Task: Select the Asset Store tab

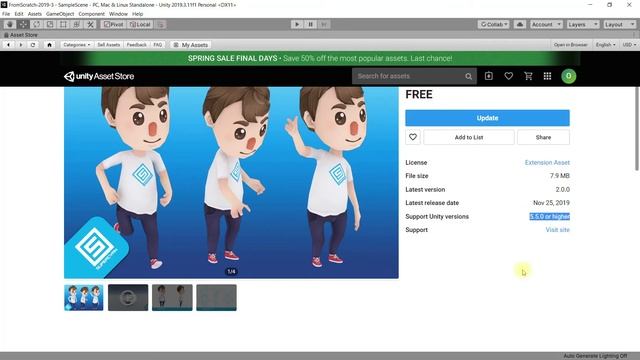Action: tap(20, 35)
